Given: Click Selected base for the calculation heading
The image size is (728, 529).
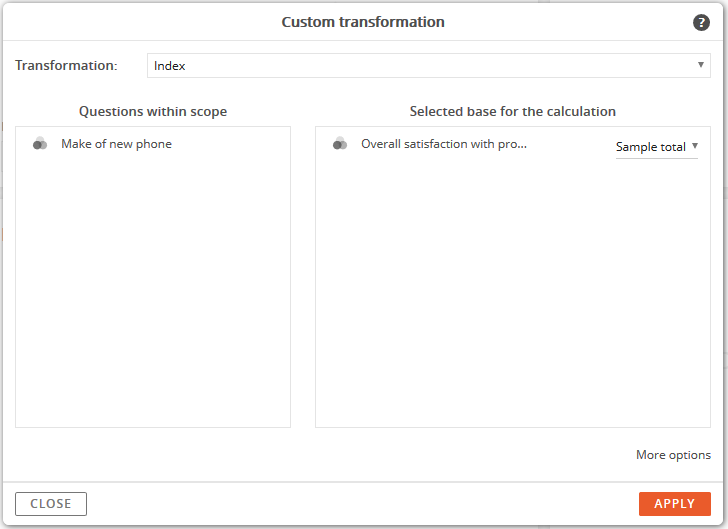Looking at the screenshot, I should (x=513, y=111).
